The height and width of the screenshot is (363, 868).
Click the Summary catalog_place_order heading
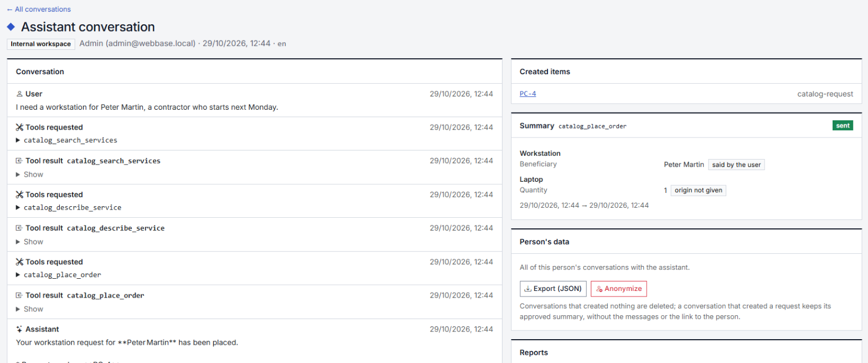[x=573, y=126]
